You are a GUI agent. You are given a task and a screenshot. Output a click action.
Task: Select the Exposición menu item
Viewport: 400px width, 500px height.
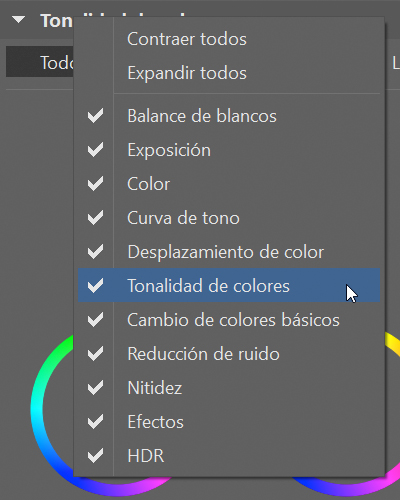tap(229, 150)
